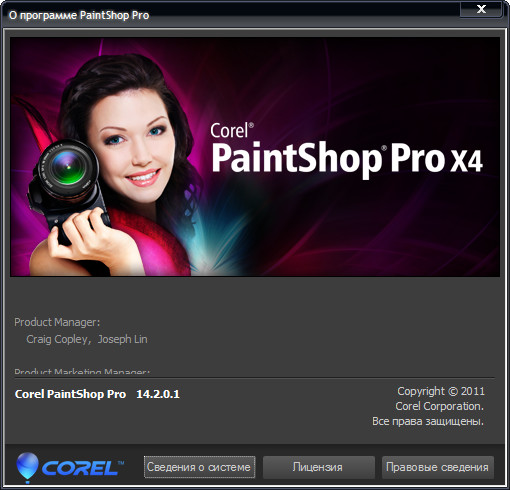The image size is (510, 490).
Task: Click the names Craig Copley, Joseph Lin
Action: coord(87,339)
